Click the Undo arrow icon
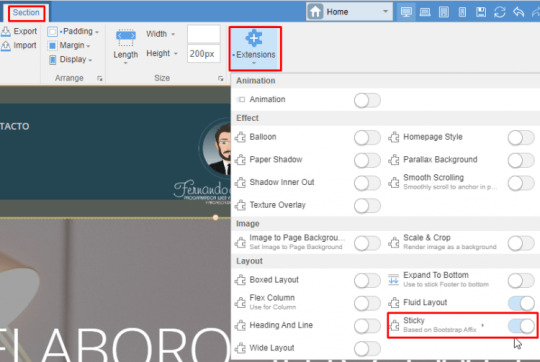The height and width of the screenshot is (362, 540). pyautogui.click(x=518, y=12)
